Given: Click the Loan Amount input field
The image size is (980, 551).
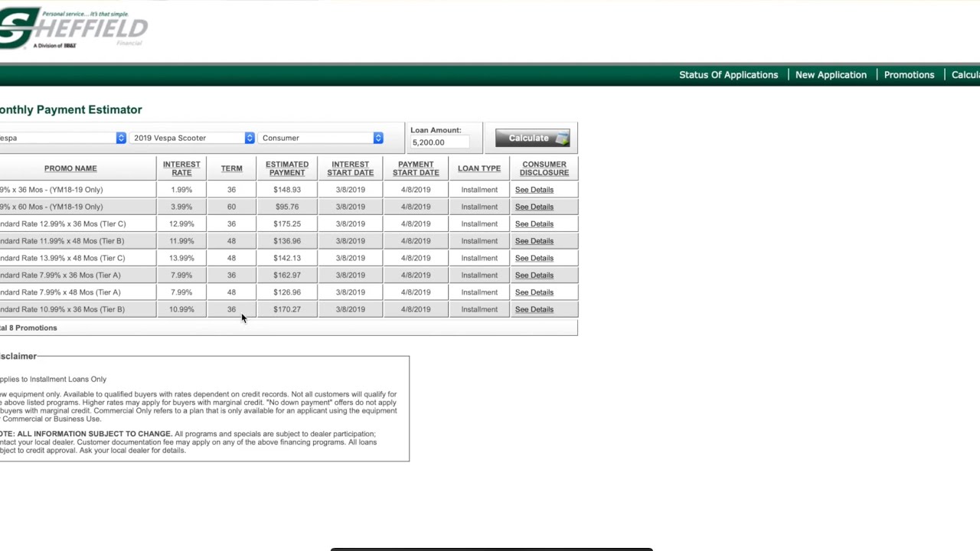Looking at the screenshot, I should pyautogui.click(x=439, y=142).
